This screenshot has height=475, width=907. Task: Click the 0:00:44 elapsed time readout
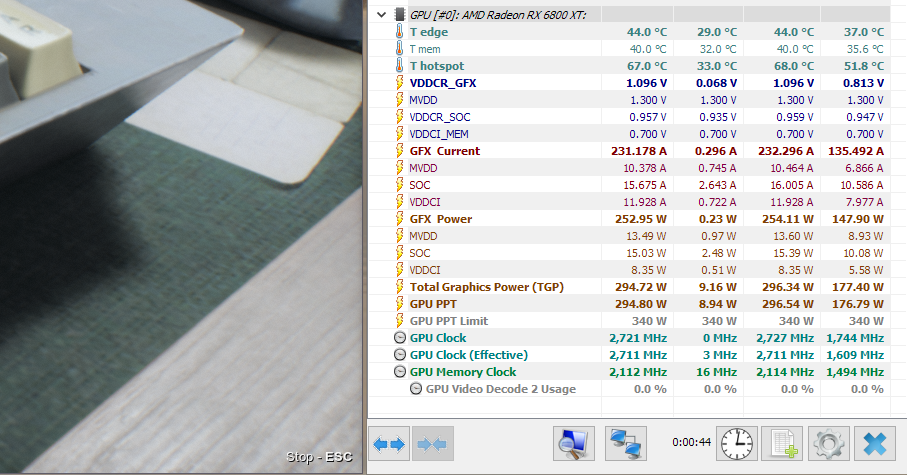691,443
